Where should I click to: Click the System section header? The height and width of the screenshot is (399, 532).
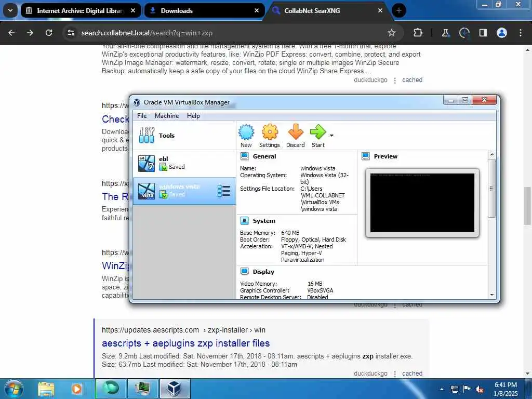click(x=264, y=221)
